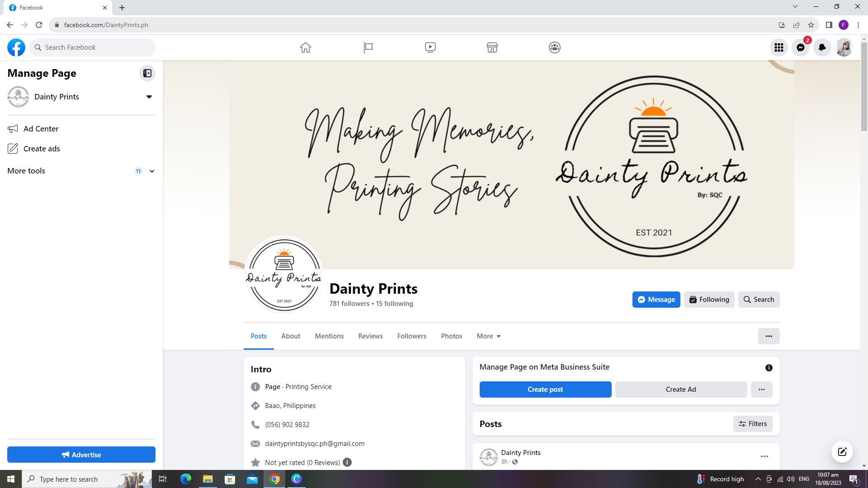
Task: Open the More tab dropdown
Action: 488,336
